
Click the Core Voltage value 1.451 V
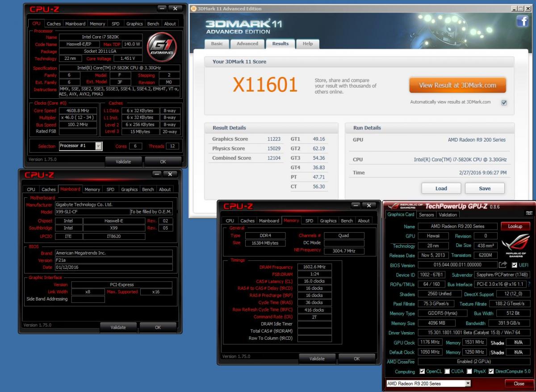(x=128, y=58)
